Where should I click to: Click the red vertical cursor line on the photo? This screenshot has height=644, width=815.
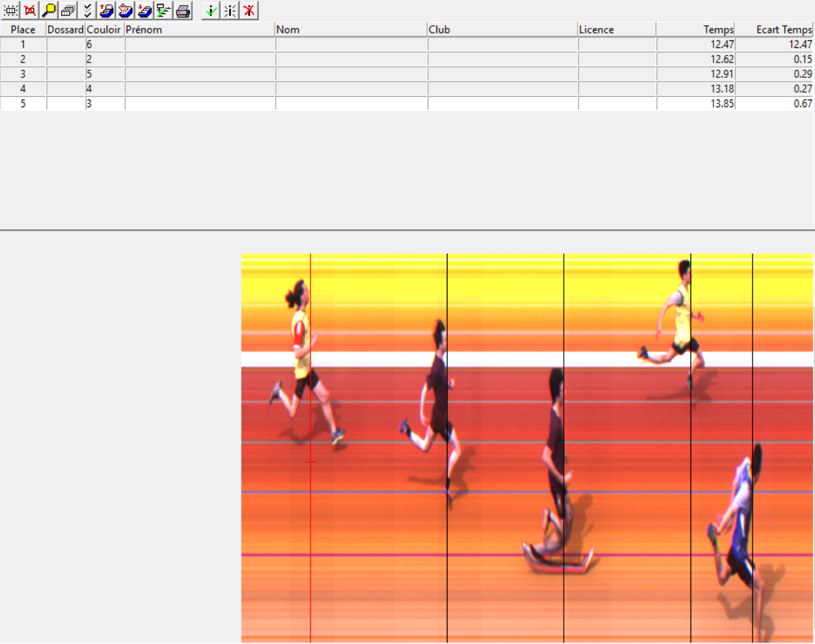(311, 448)
